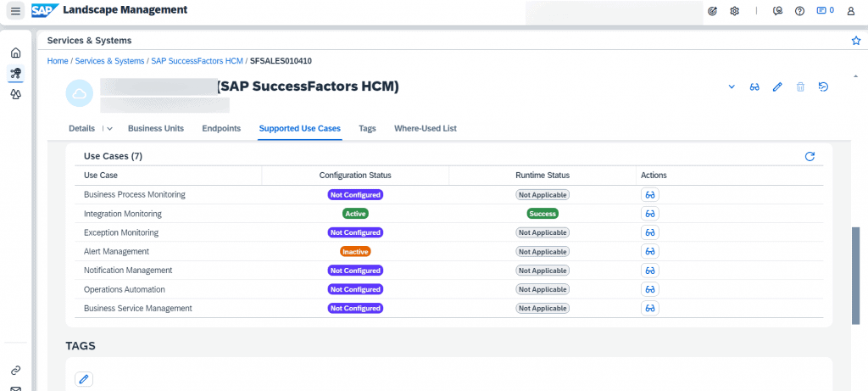The image size is (868, 391).
Task: Click the help question mark icon
Action: coord(799,10)
